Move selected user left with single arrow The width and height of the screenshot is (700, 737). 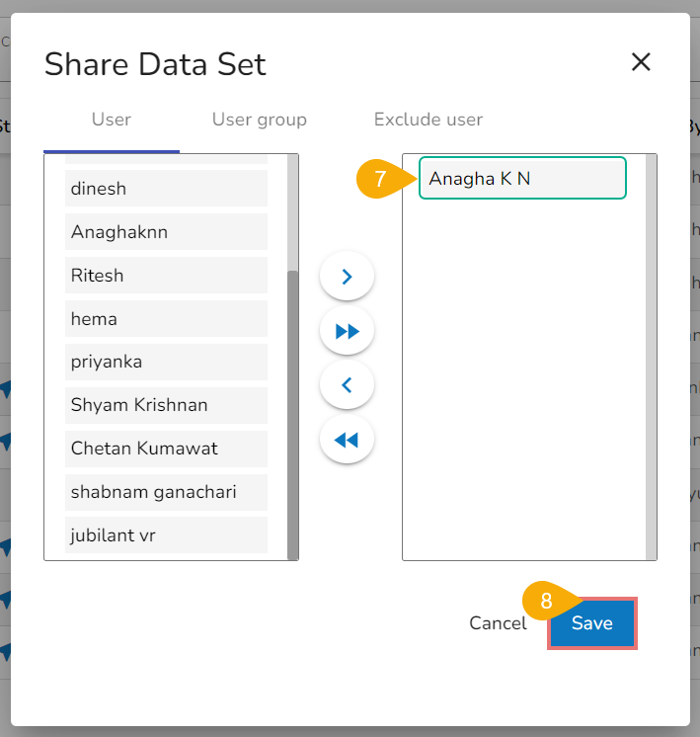pos(347,385)
